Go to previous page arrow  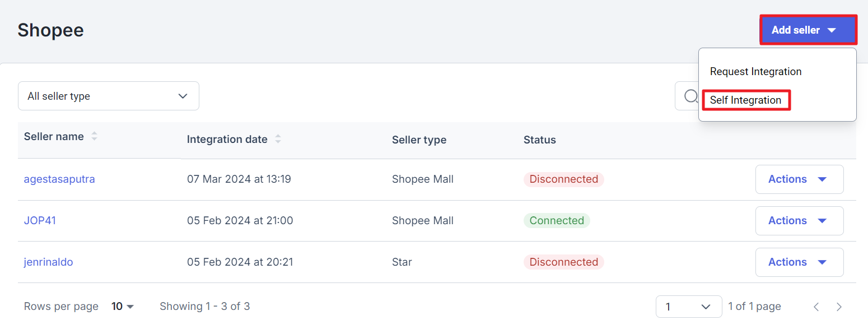pyautogui.click(x=816, y=307)
